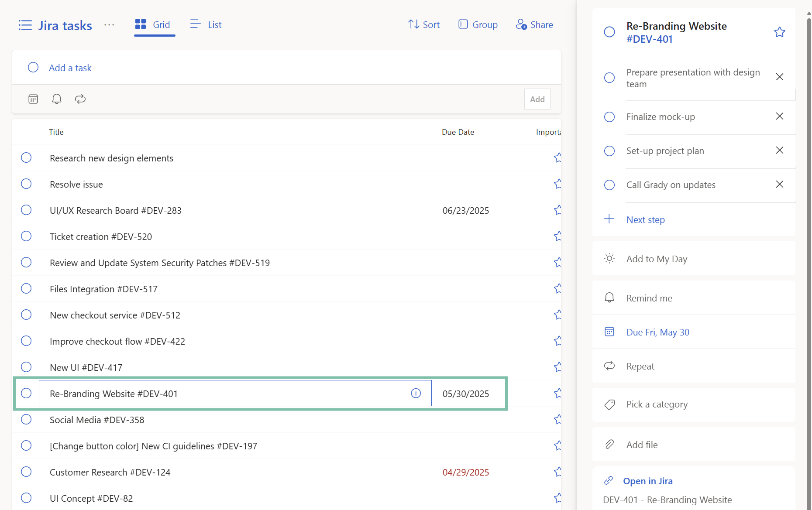Open the three-dot list options menu
This screenshot has width=812, height=510.
(109, 25)
